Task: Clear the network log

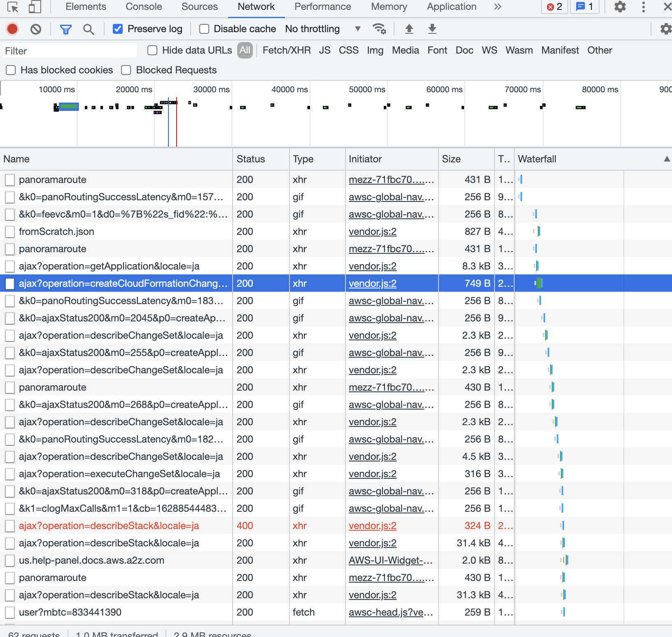Action: [36, 29]
